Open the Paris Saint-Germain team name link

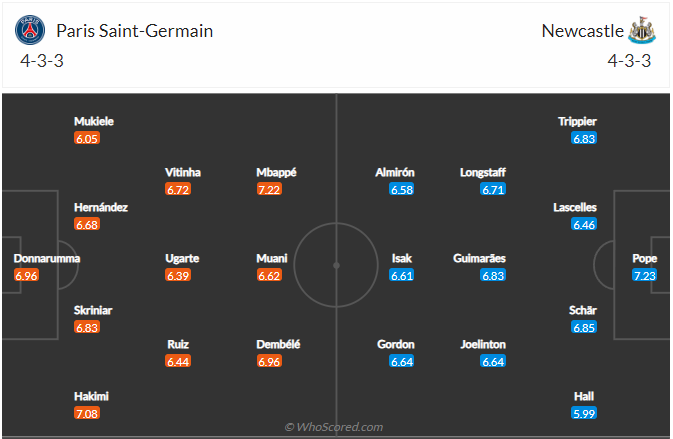tap(134, 30)
